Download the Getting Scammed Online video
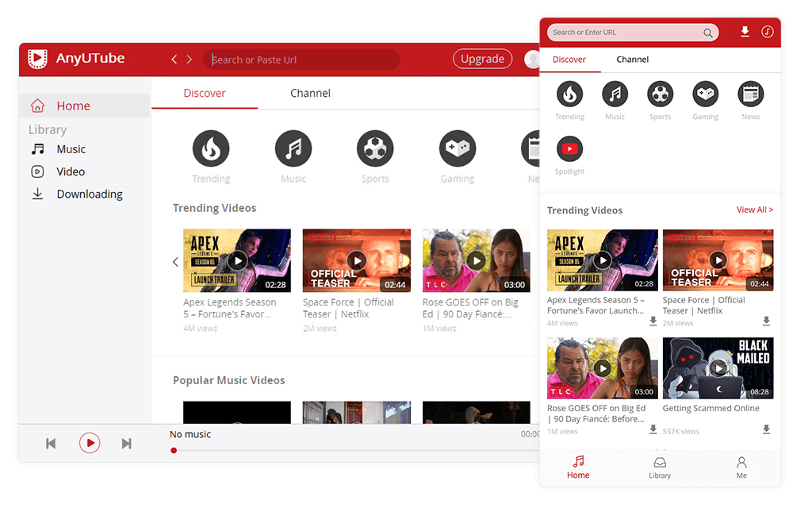 click(767, 429)
